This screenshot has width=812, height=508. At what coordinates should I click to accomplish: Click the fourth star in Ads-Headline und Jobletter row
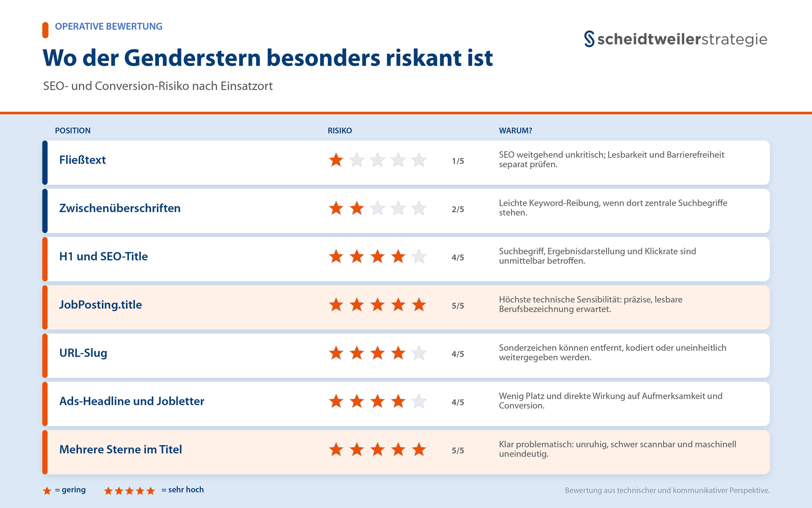398,401
